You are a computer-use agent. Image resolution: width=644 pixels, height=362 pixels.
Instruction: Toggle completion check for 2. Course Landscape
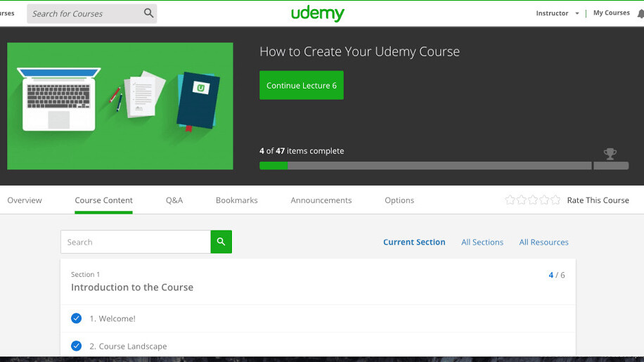[x=77, y=346]
